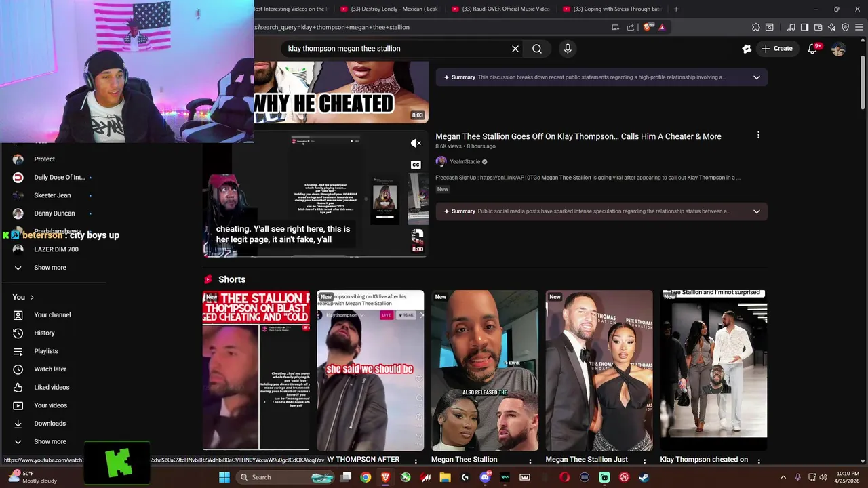Open more options for Megan Goes Off video
This screenshot has height=488, width=868.
click(x=758, y=136)
